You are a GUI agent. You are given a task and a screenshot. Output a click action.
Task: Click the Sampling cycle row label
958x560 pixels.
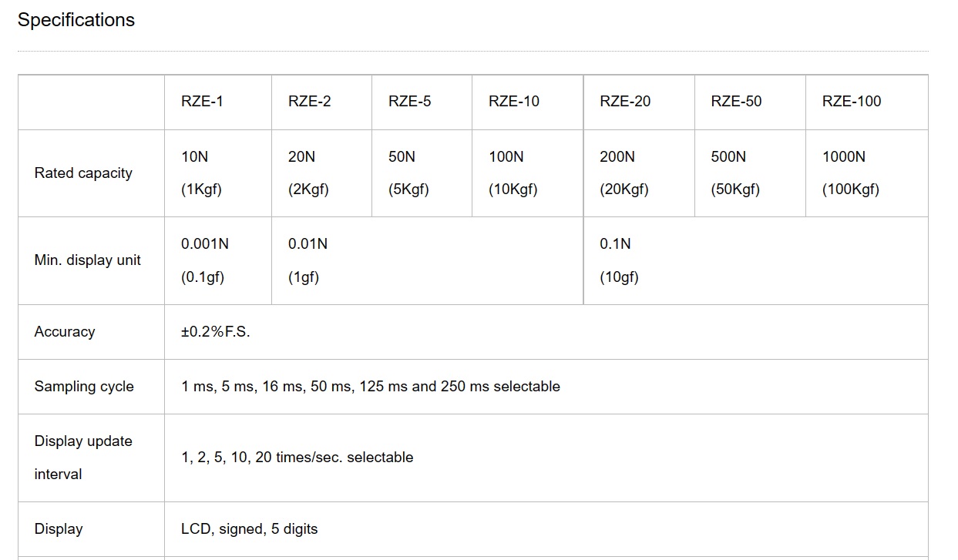coord(84,387)
